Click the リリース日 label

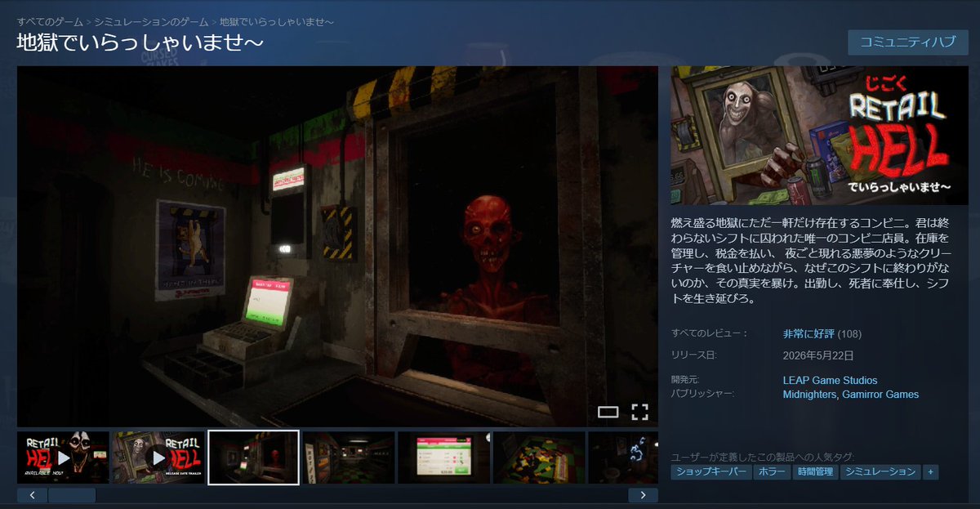tap(694, 355)
